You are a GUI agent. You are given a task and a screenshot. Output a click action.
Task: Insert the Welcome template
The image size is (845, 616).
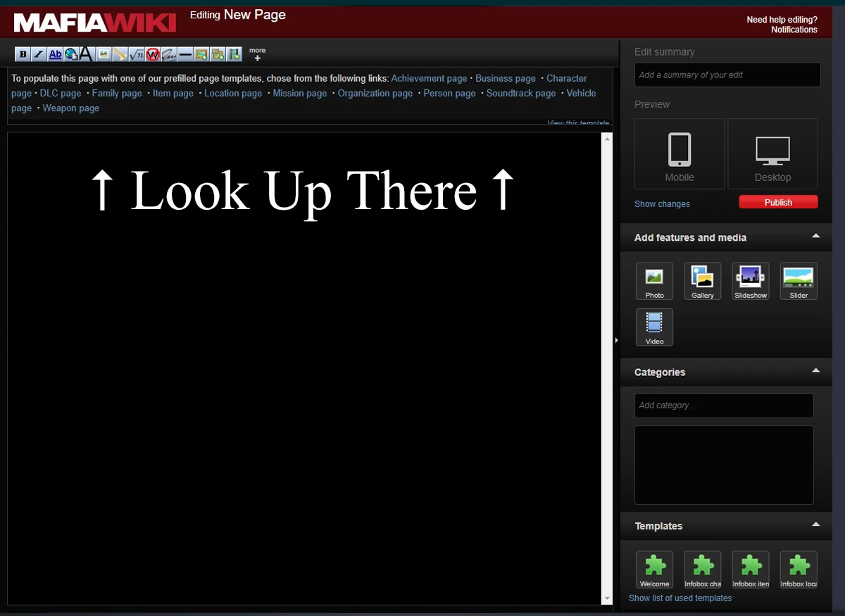[x=654, y=570]
